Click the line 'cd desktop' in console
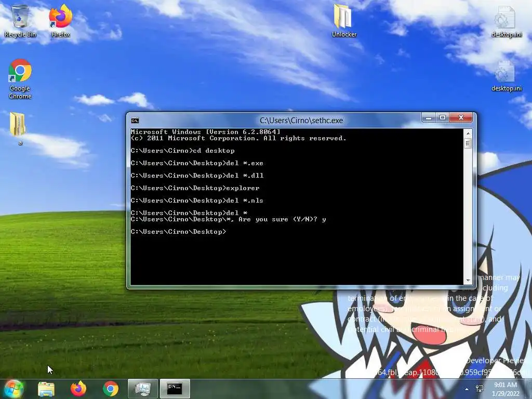This screenshot has height=399, width=532. (x=182, y=151)
